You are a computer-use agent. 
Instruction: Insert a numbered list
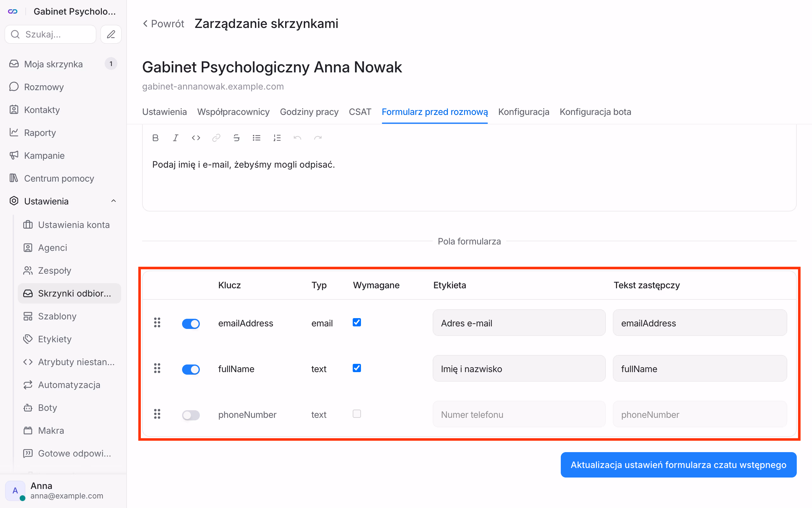(x=277, y=138)
